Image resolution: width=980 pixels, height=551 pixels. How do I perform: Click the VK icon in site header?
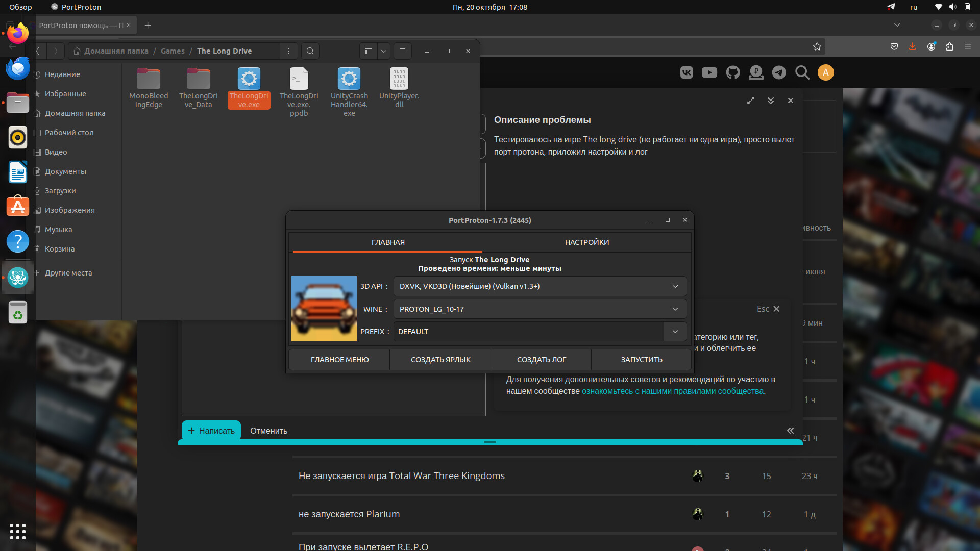click(x=687, y=72)
